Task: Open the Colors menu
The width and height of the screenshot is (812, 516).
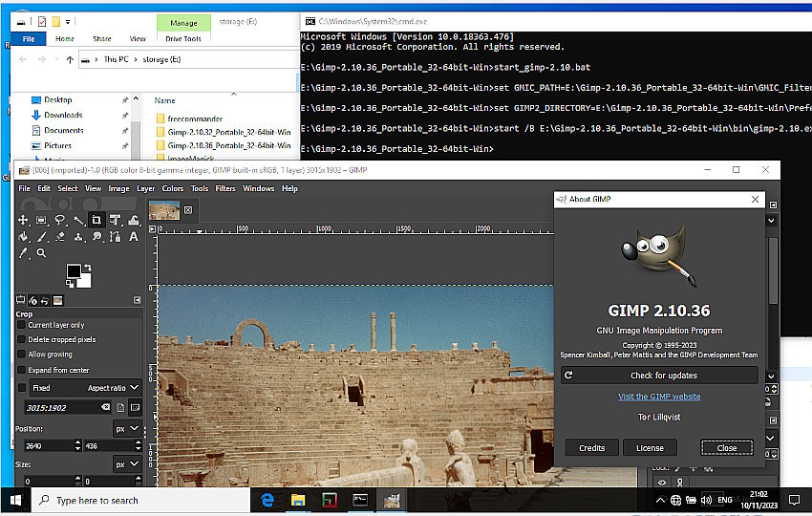Action: click(172, 188)
